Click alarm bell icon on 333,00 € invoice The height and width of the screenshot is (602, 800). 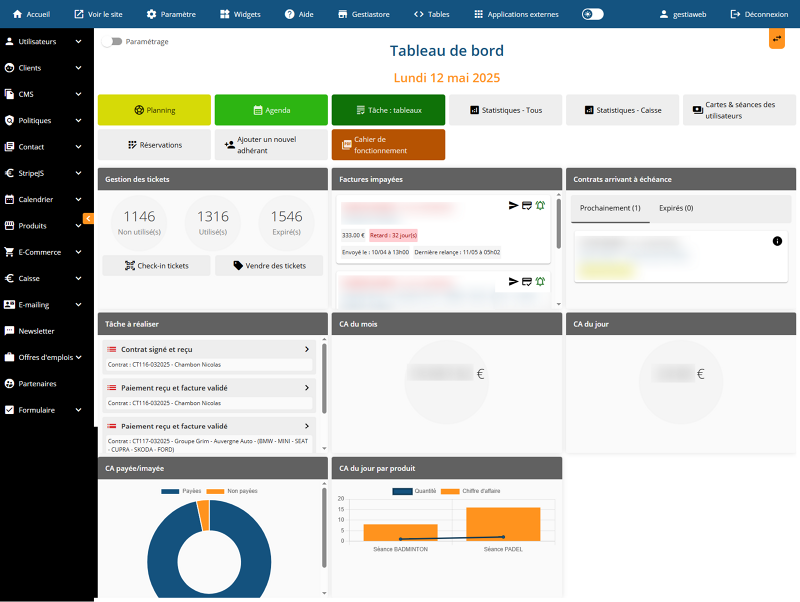(540, 206)
